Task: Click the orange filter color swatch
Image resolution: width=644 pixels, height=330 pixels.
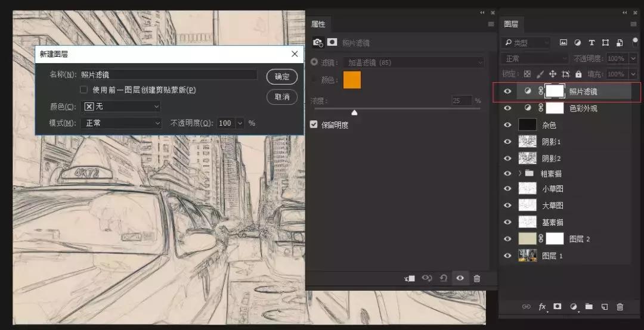Action: pyautogui.click(x=352, y=80)
